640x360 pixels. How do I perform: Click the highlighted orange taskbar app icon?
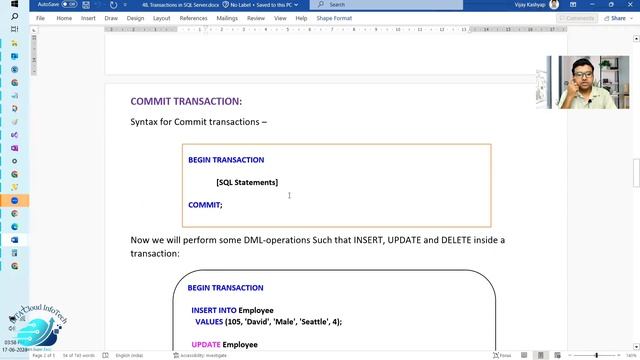click(x=14, y=200)
